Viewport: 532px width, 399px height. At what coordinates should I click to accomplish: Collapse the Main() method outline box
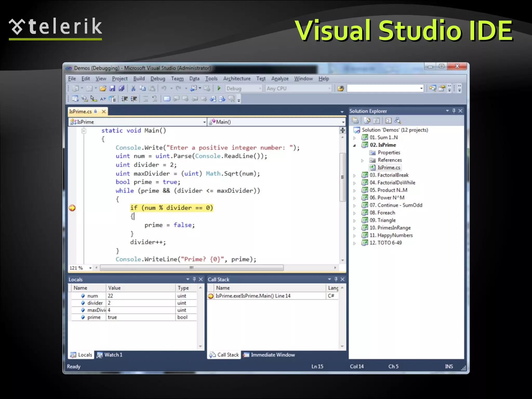[x=84, y=131]
